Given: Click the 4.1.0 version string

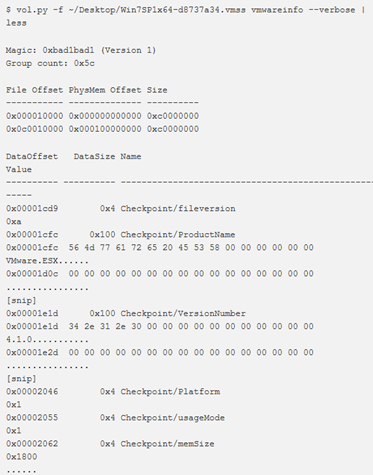Looking at the screenshot, I should click(19, 340).
